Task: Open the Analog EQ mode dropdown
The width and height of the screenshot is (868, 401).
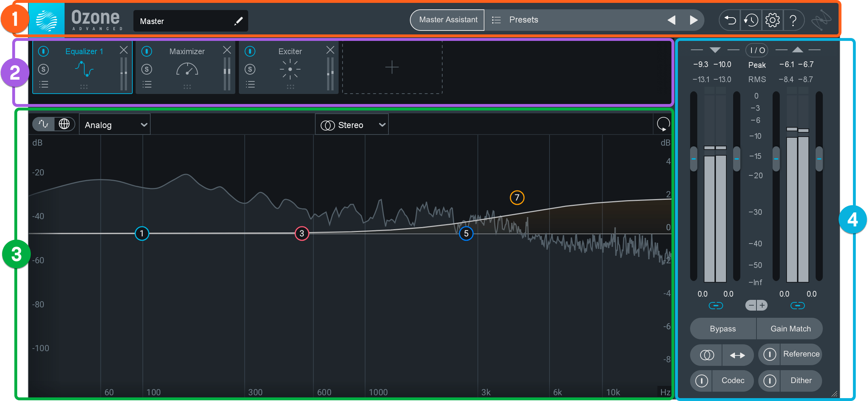Action: click(x=115, y=124)
